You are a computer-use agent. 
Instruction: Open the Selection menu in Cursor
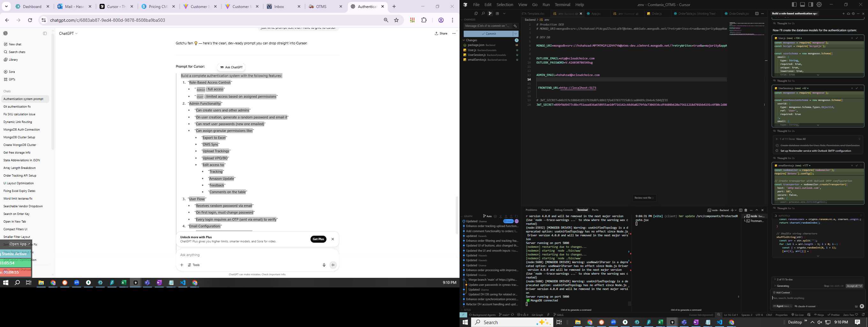(505, 5)
